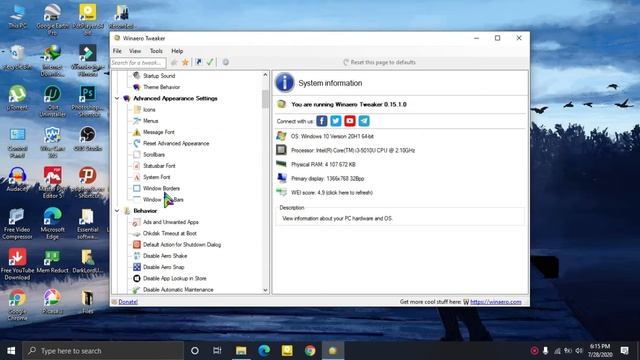The width and height of the screenshot is (640, 360).
Task: Select Ads and Unwanted Apps item
Action: (x=171, y=222)
